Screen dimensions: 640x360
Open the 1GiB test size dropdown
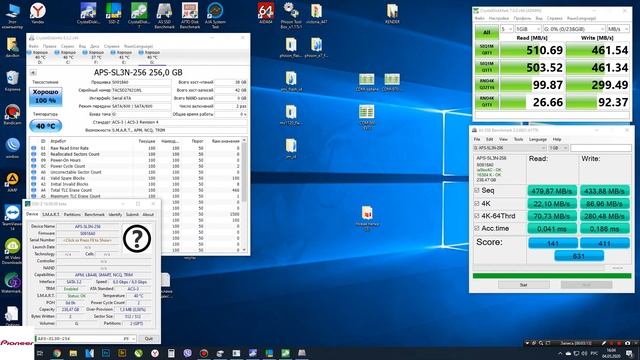[528, 29]
